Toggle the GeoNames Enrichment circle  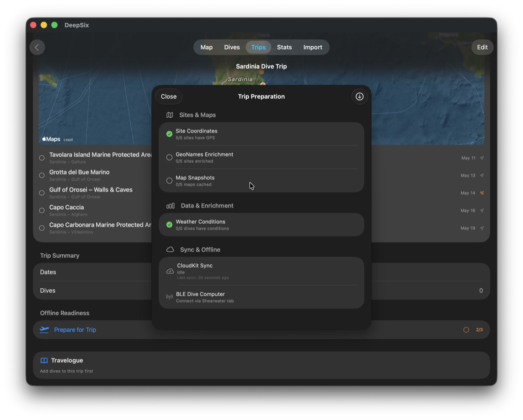(x=169, y=157)
